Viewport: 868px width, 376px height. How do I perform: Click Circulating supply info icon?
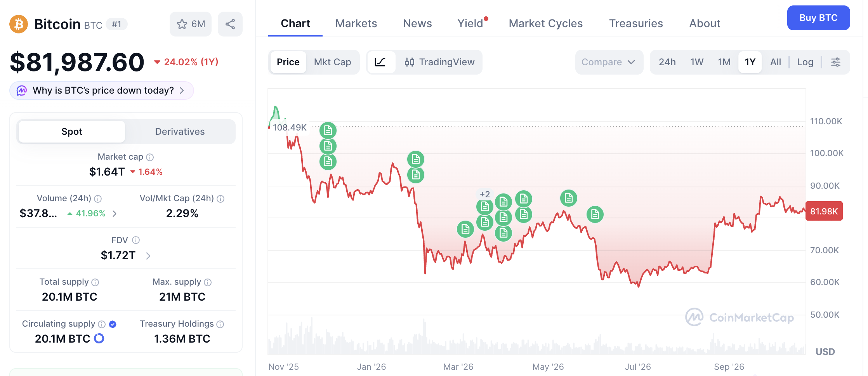(x=102, y=324)
